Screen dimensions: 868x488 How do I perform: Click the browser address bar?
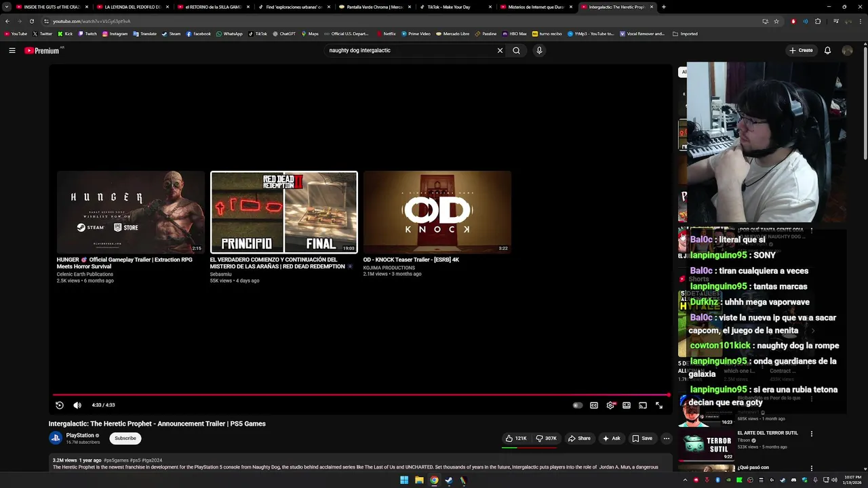(400, 21)
